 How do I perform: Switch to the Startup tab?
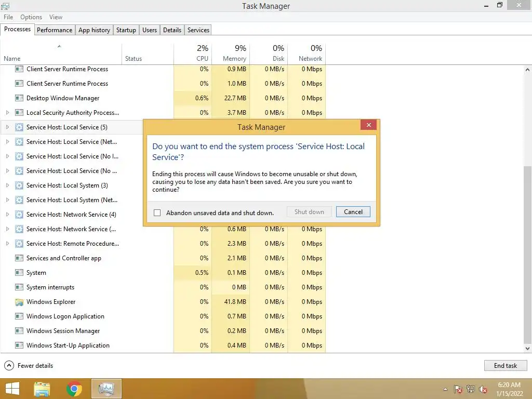pos(126,30)
